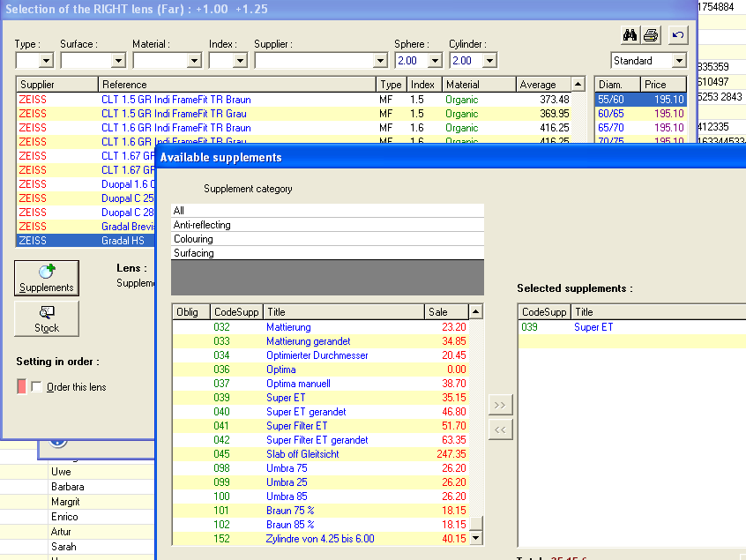Enable the Order this lens checkbox
The width and height of the screenshot is (746, 560).
click(x=36, y=387)
